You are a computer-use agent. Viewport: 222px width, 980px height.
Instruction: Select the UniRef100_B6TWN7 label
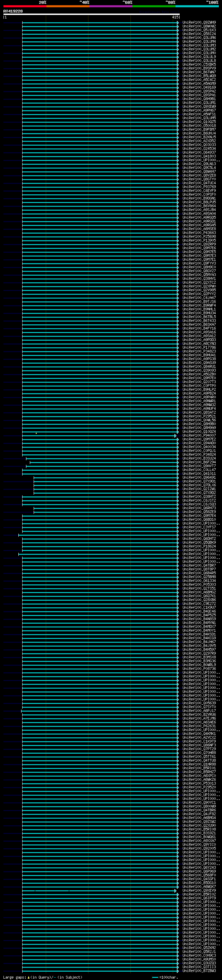click(199, 72)
